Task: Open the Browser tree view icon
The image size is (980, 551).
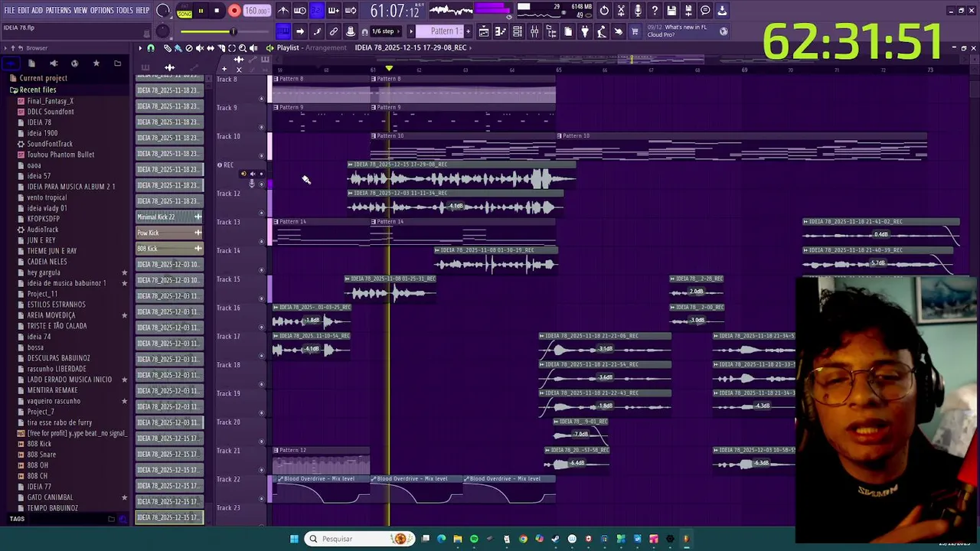Action: click(551, 31)
